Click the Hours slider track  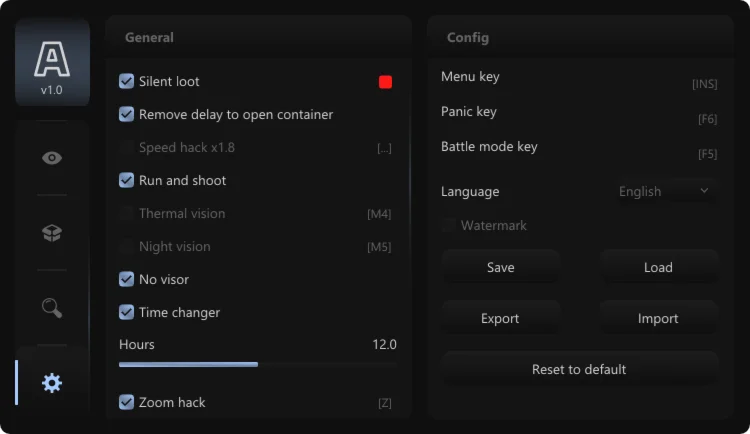(257, 364)
